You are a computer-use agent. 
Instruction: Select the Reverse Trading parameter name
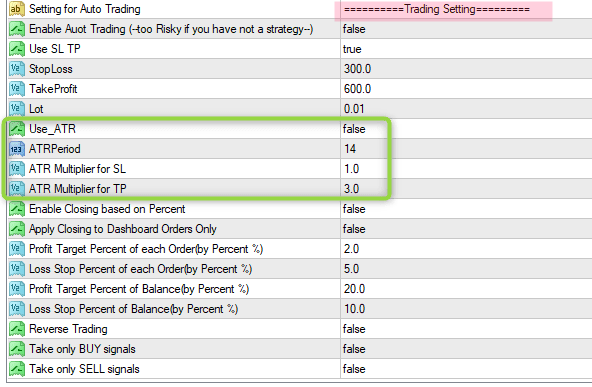coord(68,329)
